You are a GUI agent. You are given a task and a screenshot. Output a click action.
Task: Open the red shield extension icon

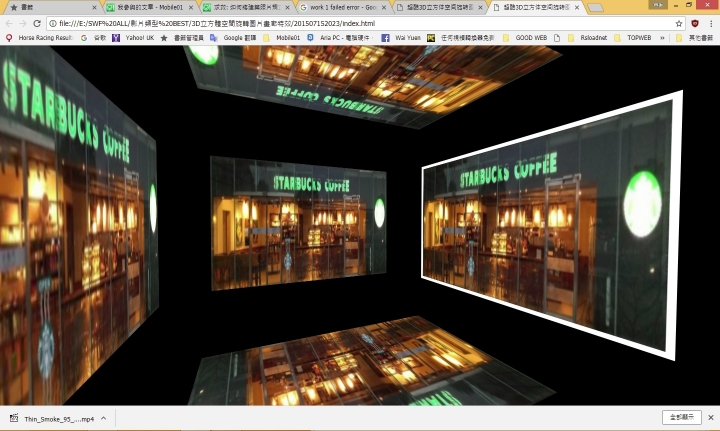695,23
